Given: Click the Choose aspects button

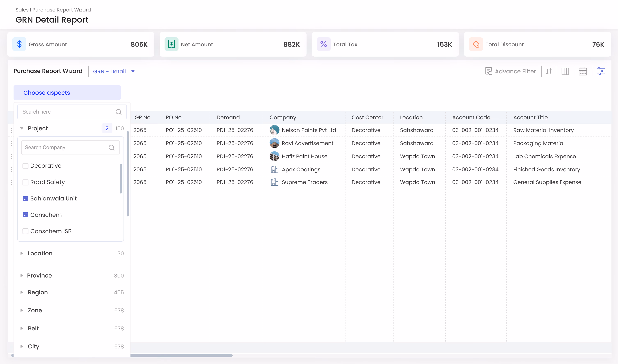Looking at the screenshot, I should point(67,93).
